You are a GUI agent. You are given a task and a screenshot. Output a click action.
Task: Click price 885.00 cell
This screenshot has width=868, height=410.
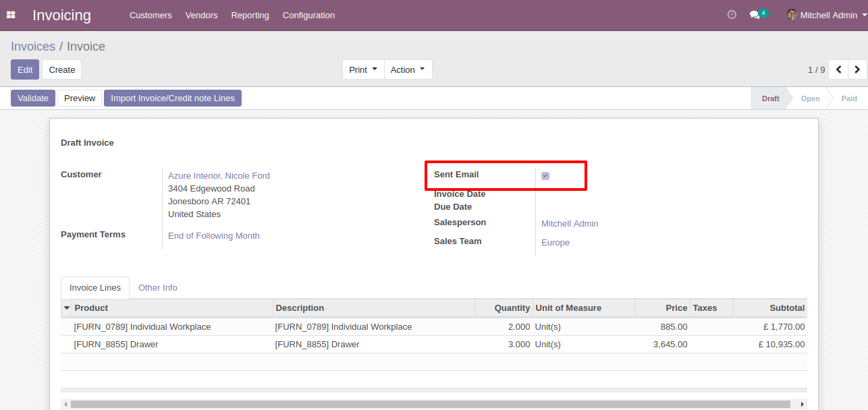[x=662, y=326]
